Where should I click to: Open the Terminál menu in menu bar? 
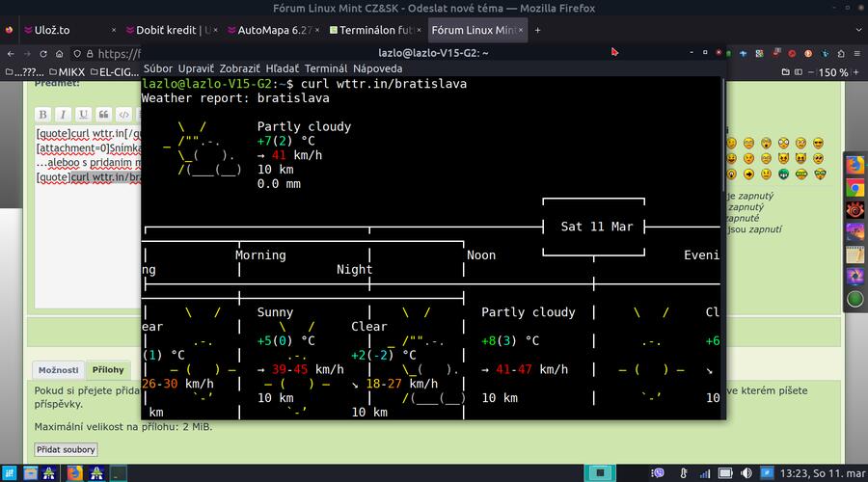pyautogui.click(x=325, y=68)
